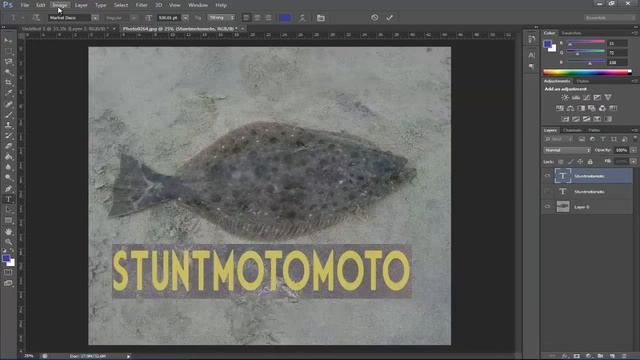This screenshot has width=640, height=360.
Task: Select the Quick Selection tool
Action: click(8, 72)
